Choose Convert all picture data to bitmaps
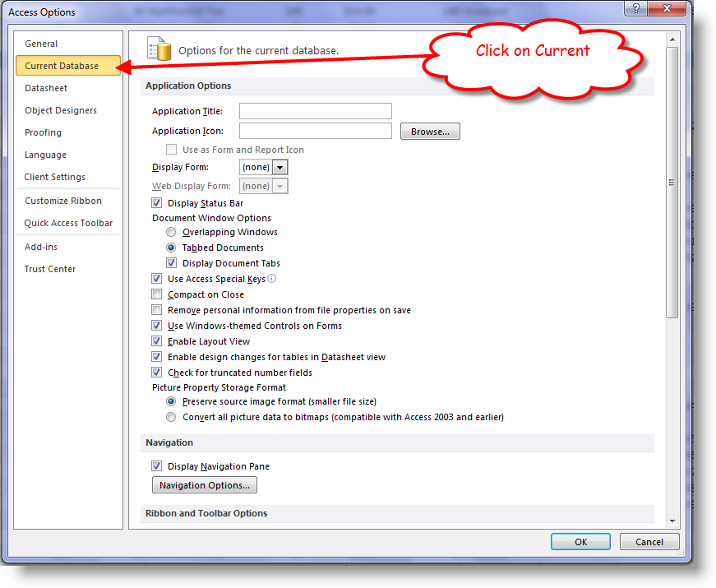This screenshot has width=716, height=588. (171, 416)
